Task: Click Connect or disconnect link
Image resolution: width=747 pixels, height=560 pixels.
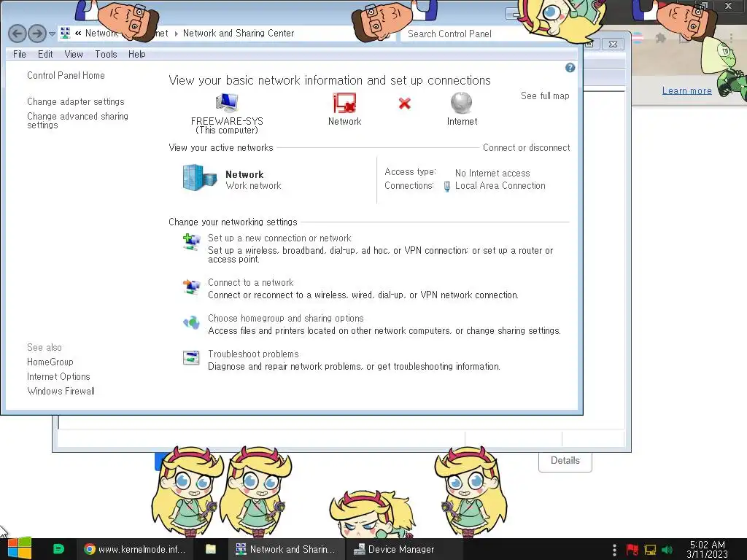Action: point(527,147)
